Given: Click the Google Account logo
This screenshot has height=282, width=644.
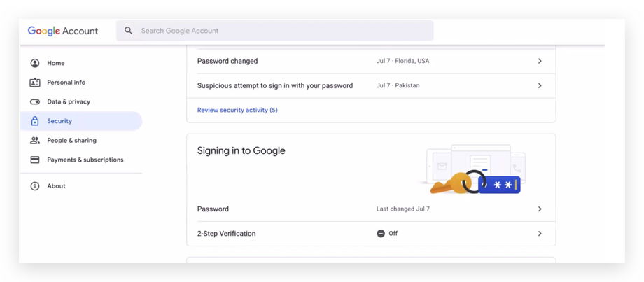Looking at the screenshot, I should [x=63, y=31].
